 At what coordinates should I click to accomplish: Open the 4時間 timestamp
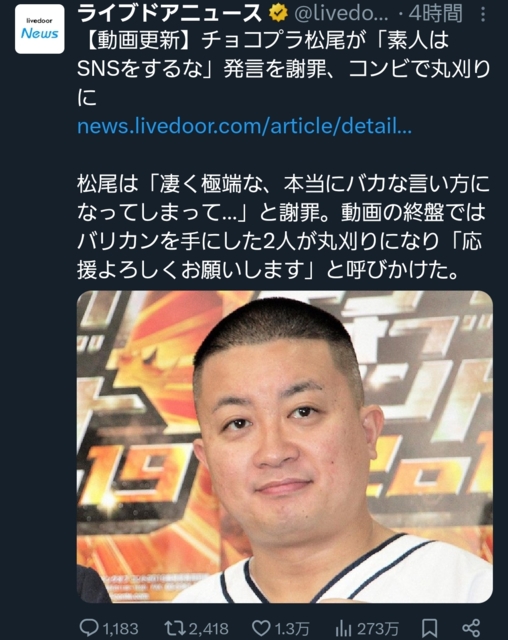435,14
